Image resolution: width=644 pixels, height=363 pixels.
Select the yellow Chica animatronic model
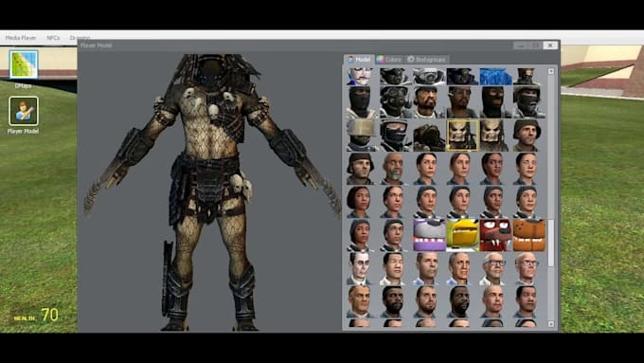[462, 235]
